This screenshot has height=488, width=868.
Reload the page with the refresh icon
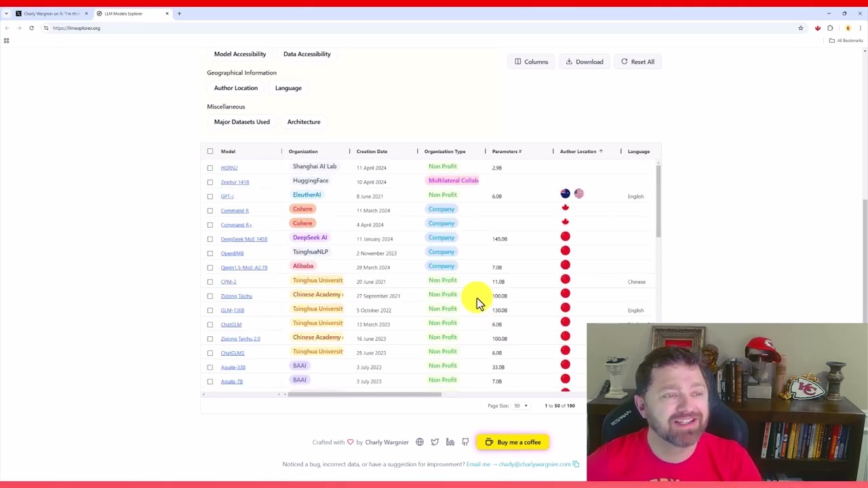pos(31,28)
